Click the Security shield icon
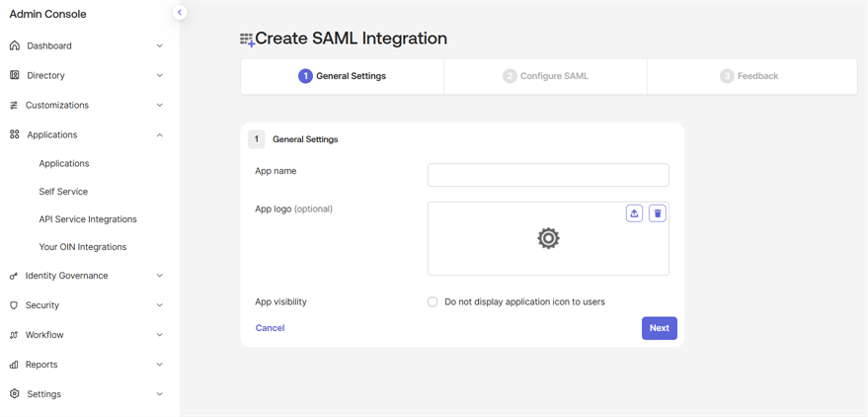Viewport: 868px width, 417px height. coord(15,305)
